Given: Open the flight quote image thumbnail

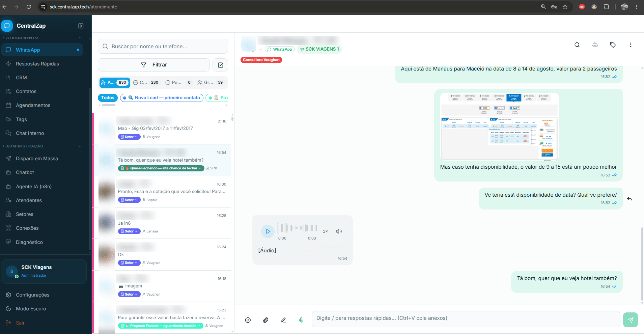Looking at the screenshot, I should tap(500, 127).
